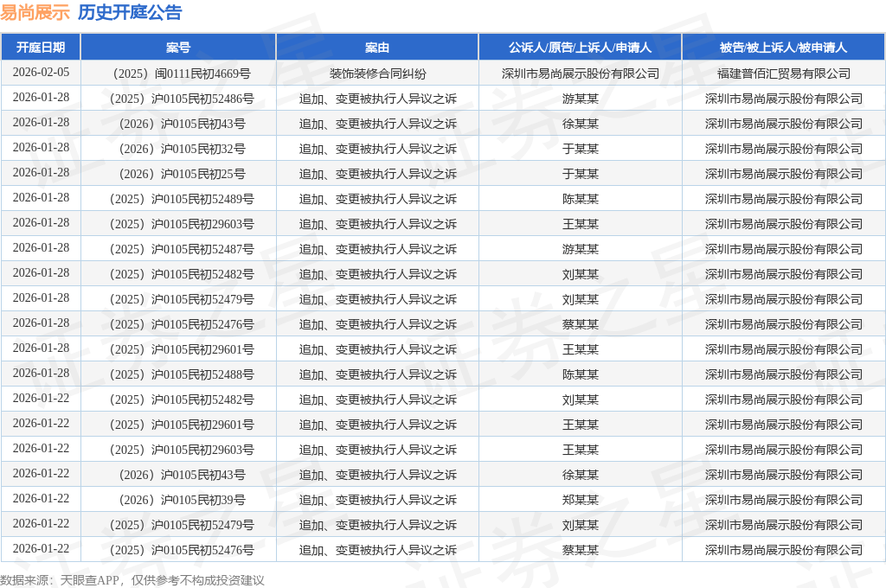Click the defendant cell in the 52486号 row
The width and height of the screenshot is (886, 588).
pos(784,99)
